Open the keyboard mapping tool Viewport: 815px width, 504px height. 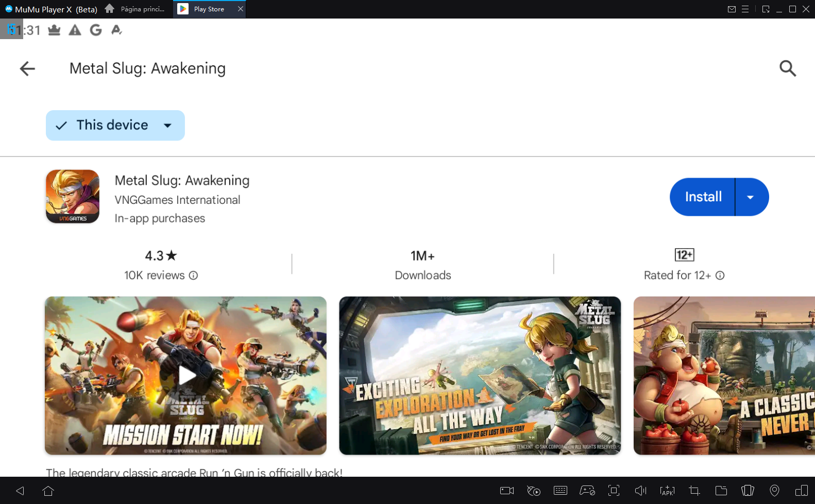[x=561, y=491]
